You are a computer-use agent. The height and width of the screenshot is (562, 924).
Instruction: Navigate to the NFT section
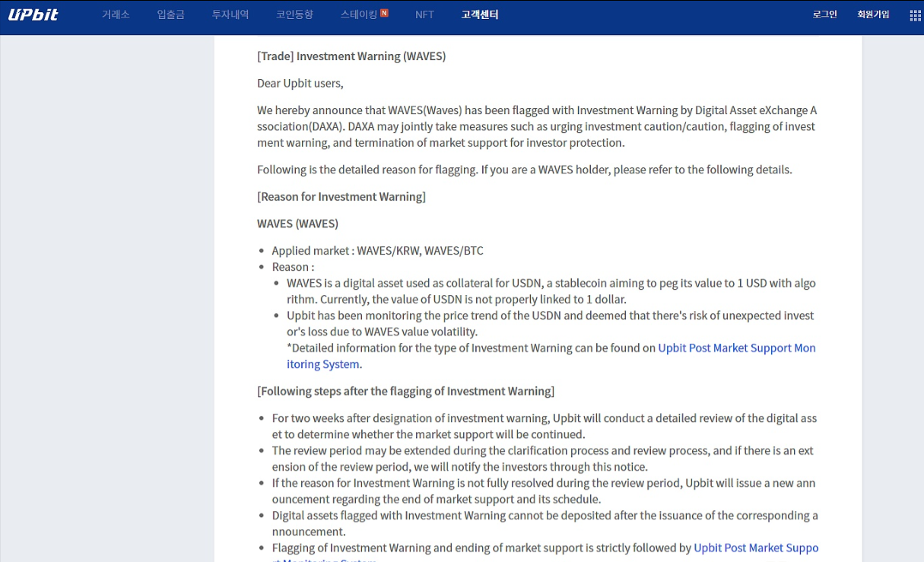point(424,14)
